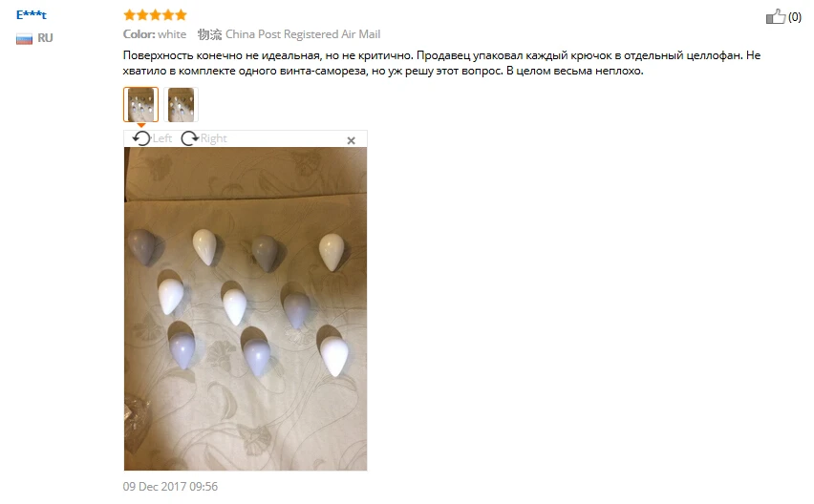Click the first orange star in rating
This screenshot has width=814, height=504.
[129, 15]
